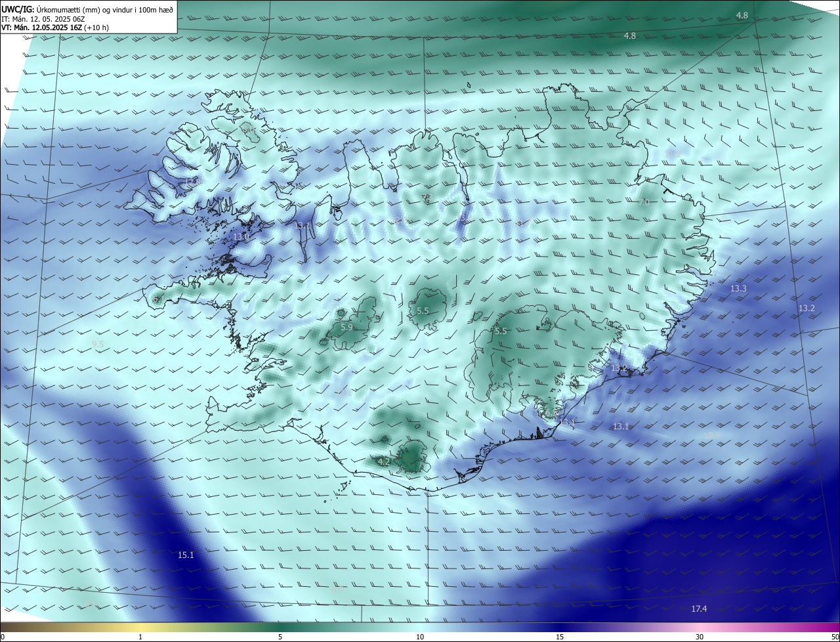
Task: Select the valid time line 'VT: Mán. 12.05.2025 16Z (+10 h)'
Action: point(55,28)
